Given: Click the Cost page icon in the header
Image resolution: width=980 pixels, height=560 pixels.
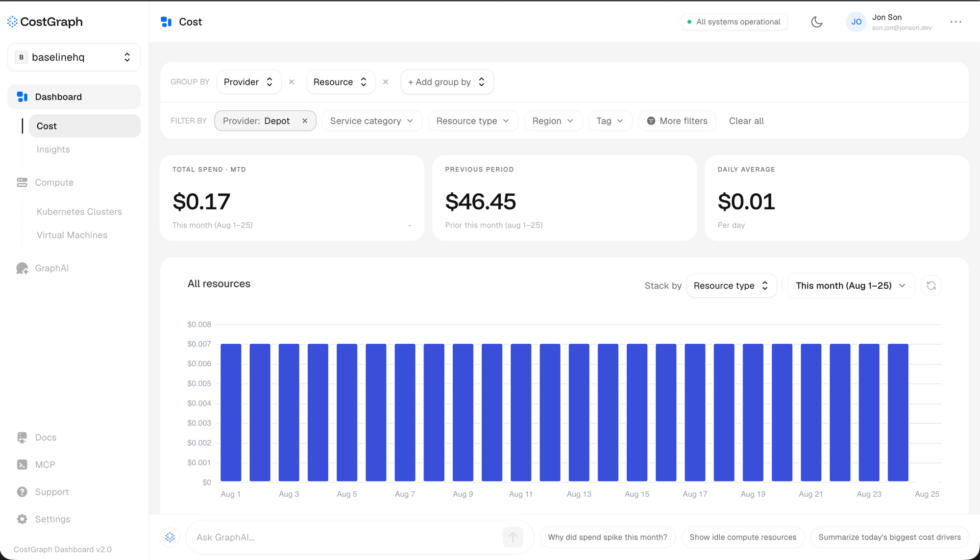Looking at the screenshot, I should [x=166, y=22].
